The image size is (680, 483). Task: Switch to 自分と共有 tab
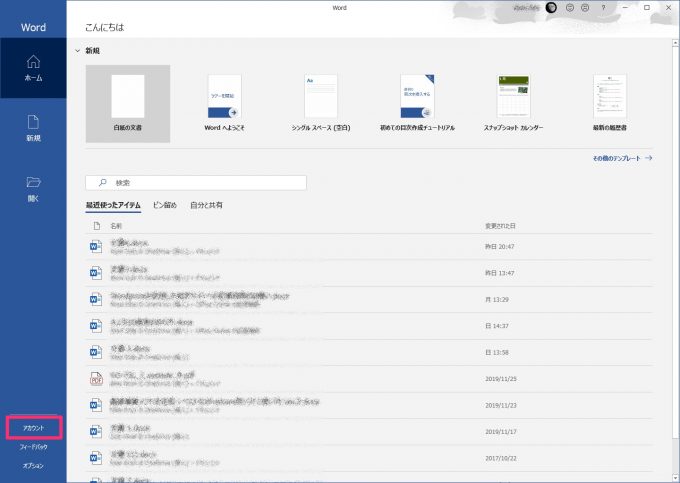[206, 206]
